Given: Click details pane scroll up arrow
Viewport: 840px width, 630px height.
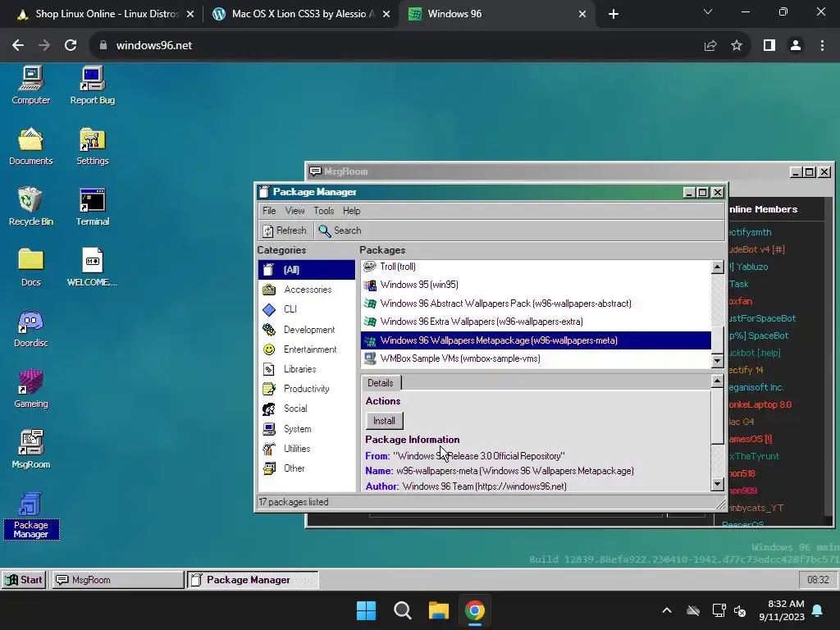Looking at the screenshot, I should (x=717, y=381).
